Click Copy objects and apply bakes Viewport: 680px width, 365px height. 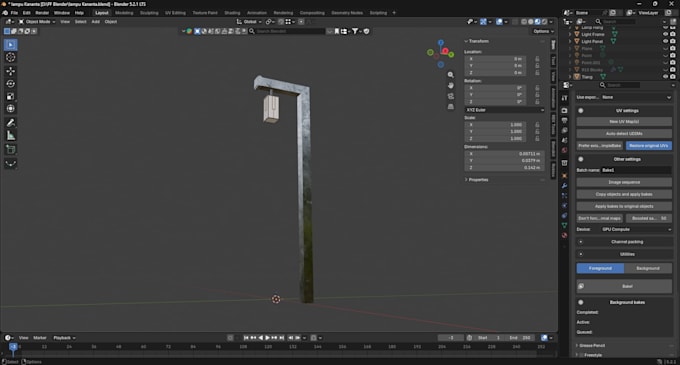[624, 194]
